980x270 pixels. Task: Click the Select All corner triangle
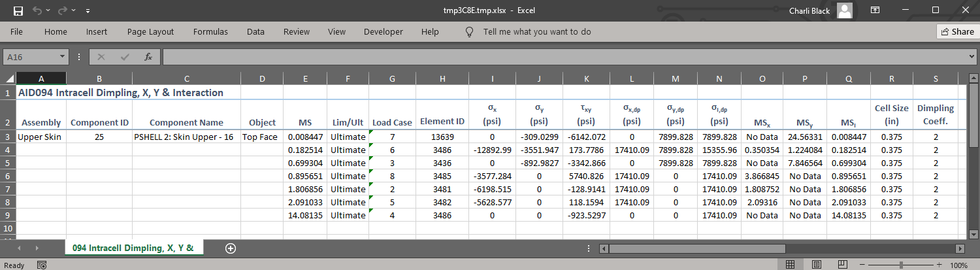8,79
